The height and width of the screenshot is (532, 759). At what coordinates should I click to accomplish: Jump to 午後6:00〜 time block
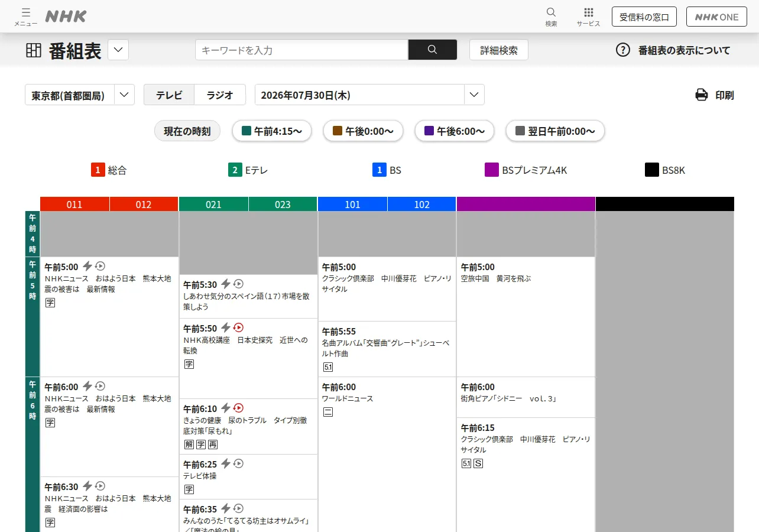[455, 131]
